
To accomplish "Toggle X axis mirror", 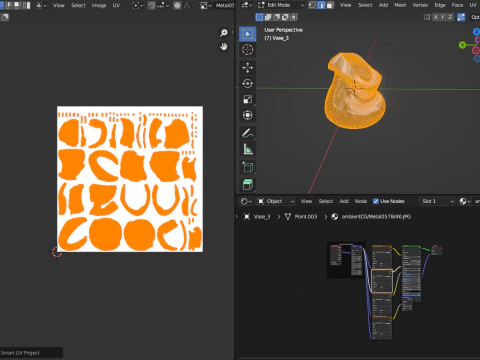I will tap(435, 17).
